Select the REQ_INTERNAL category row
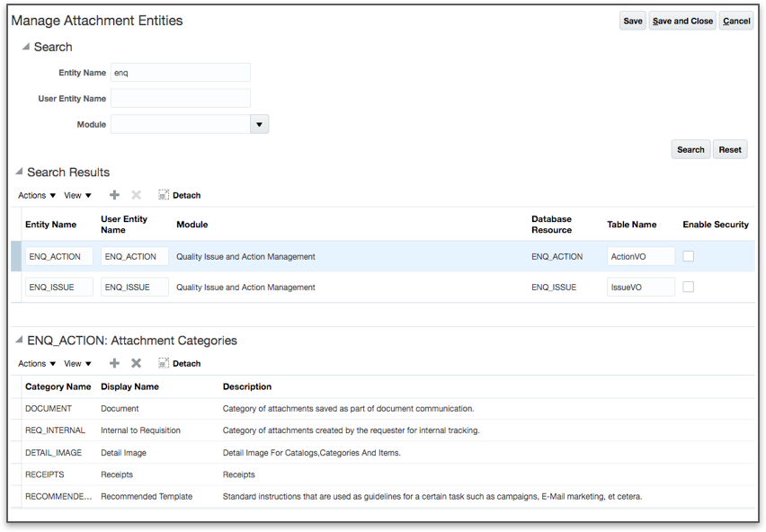Screen dimensions: 766x532 coord(270,430)
